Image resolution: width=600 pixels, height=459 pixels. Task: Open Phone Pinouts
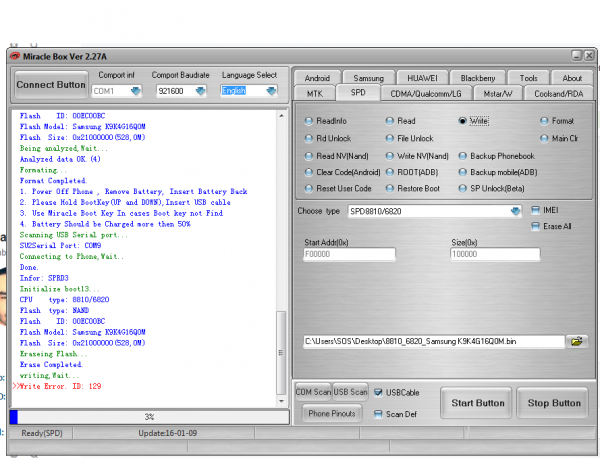pyautogui.click(x=332, y=413)
